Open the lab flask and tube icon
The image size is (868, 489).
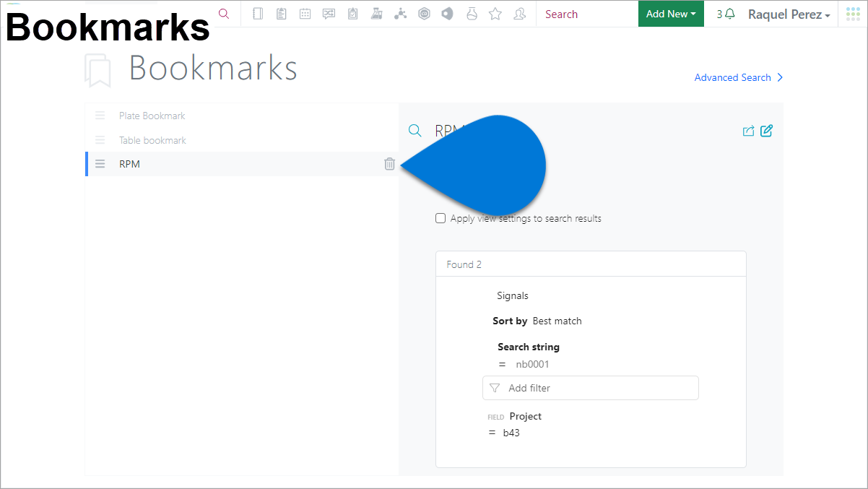(376, 14)
